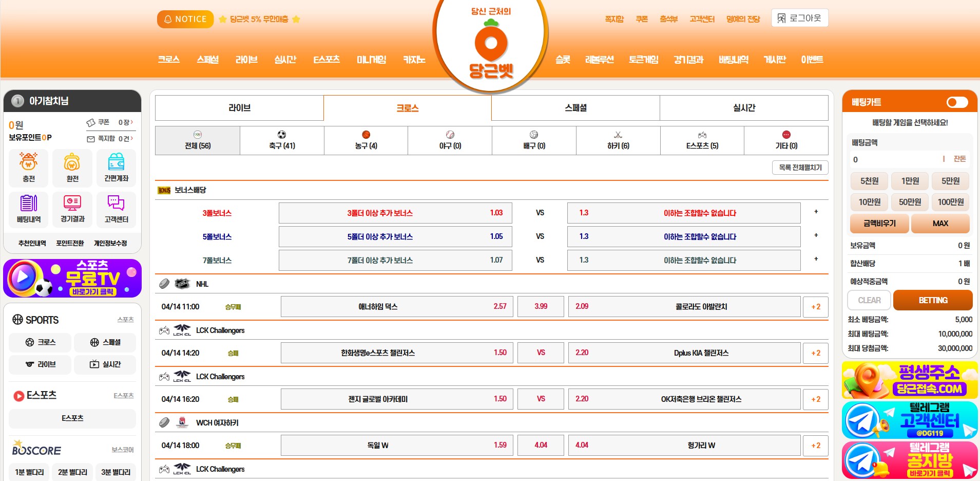
Task: Expand the 3폴보너스 row plus sign
Action: (x=816, y=212)
